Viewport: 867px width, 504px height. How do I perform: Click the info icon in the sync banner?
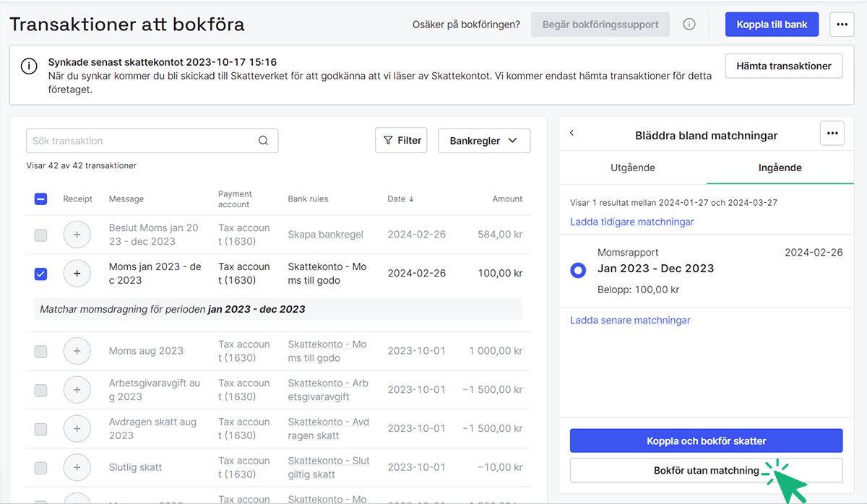point(29,66)
